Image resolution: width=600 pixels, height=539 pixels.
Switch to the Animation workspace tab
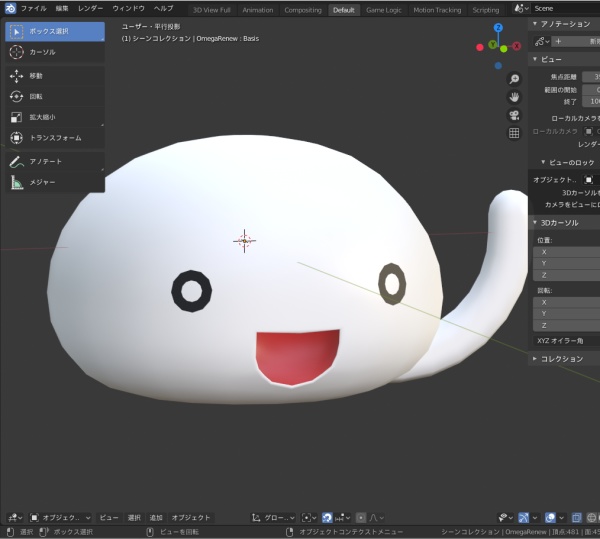coord(258,10)
